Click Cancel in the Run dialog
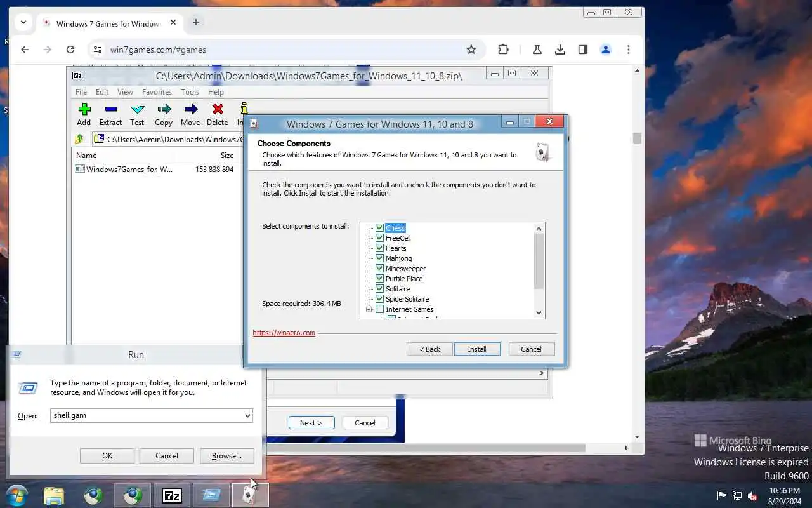 [x=167, y=456]
